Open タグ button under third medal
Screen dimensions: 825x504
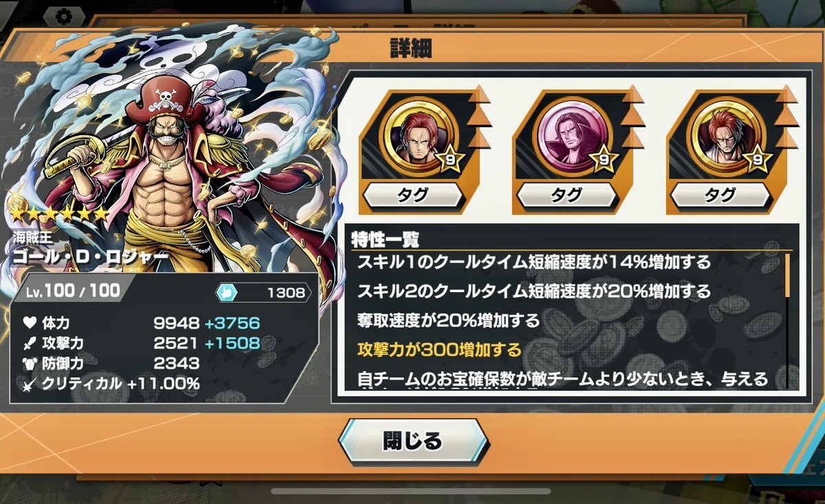[x=720, y=195]
